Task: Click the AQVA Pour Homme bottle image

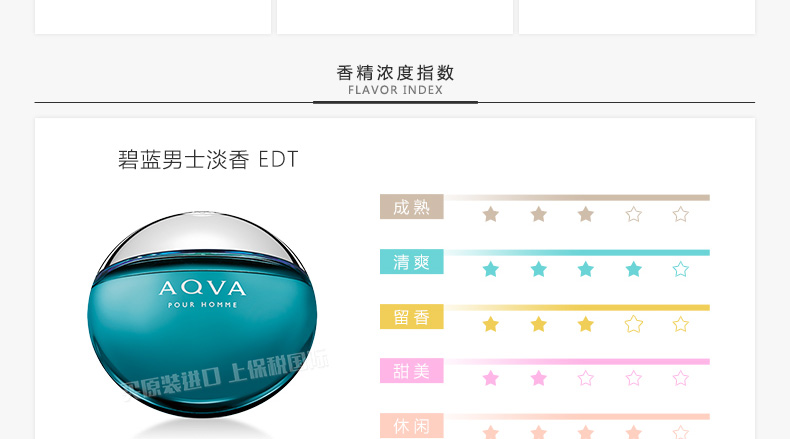Action: click(203, 315)
